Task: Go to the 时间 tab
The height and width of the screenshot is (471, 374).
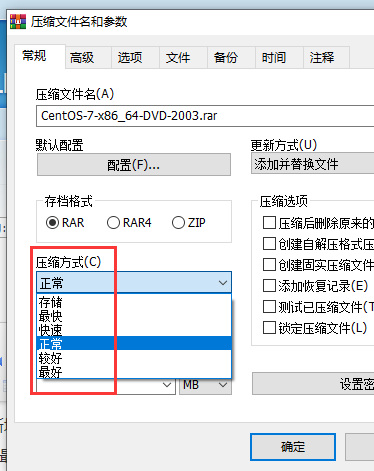Action: click(x=279, y=58)
